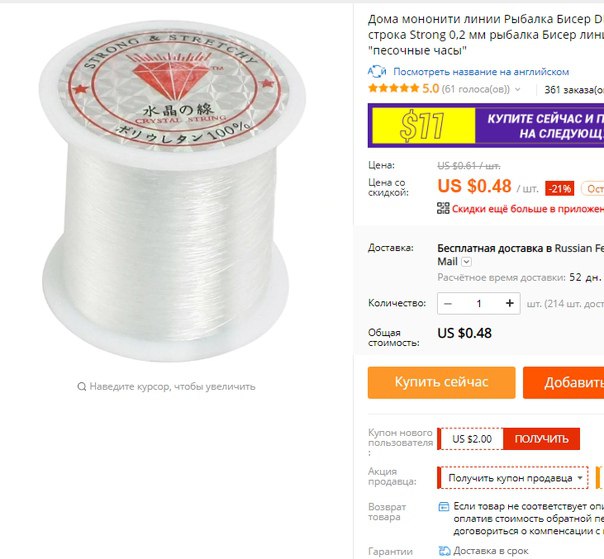
Task: Open the app discounts link in red
Action: (528, 209)
